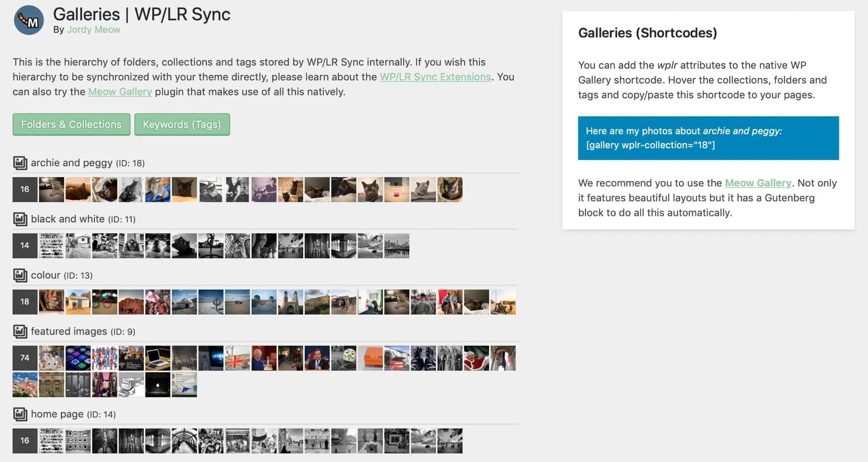Click the Galleries | WP/LR Sync page title
The width and height of the screenshot is (868, 462).
(142, 14)
